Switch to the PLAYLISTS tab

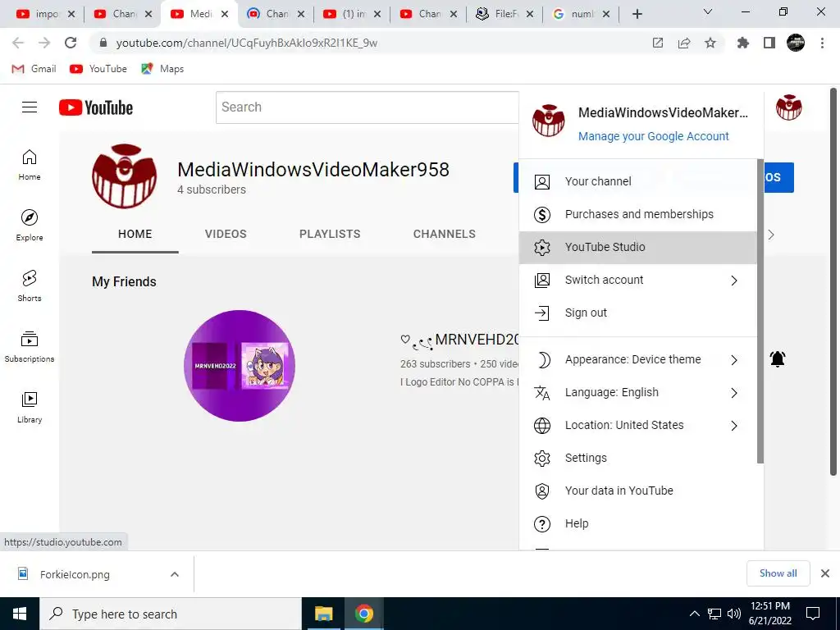point(330,234)
